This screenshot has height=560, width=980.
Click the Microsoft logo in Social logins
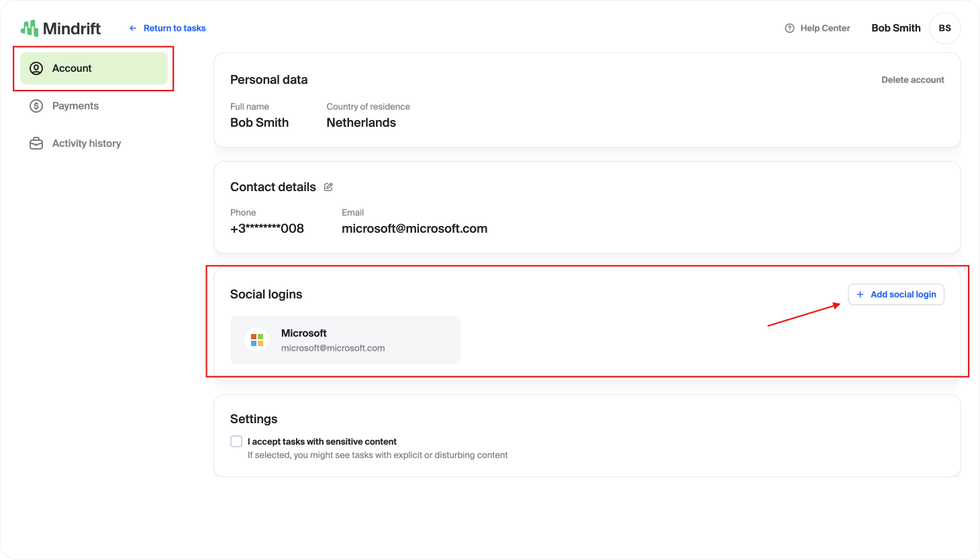(x=257, y=339)
